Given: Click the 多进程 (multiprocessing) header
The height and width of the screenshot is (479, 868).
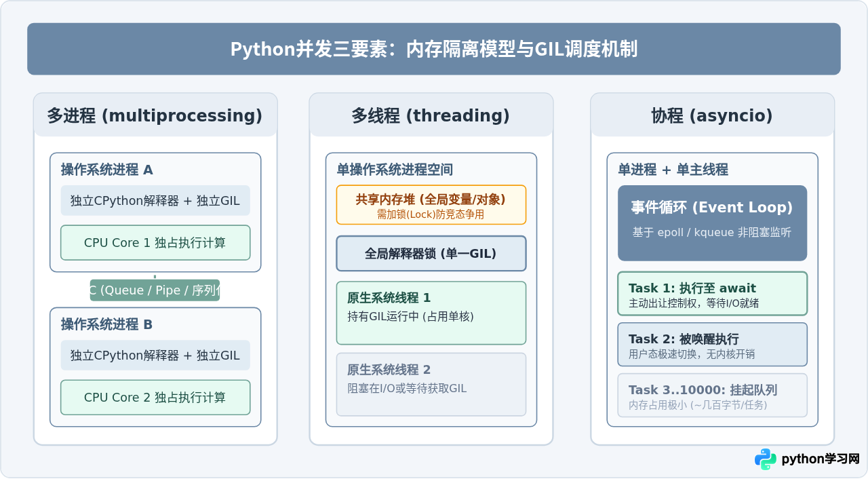Looking at the screenshot, I should [x=155, y=115].
